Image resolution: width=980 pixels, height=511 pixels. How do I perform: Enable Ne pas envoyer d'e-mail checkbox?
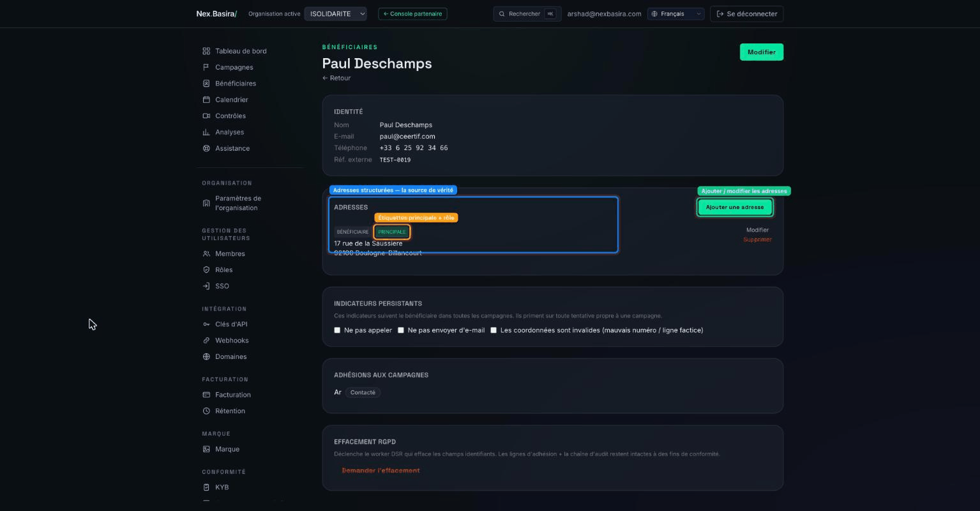click(401, 330)
